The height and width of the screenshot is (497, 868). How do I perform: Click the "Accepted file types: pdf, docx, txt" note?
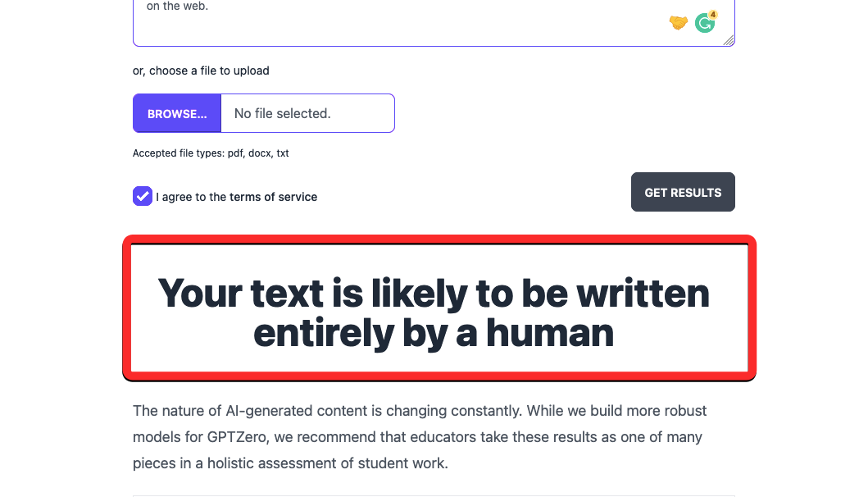pyautogui.click(x=211, y=153)
